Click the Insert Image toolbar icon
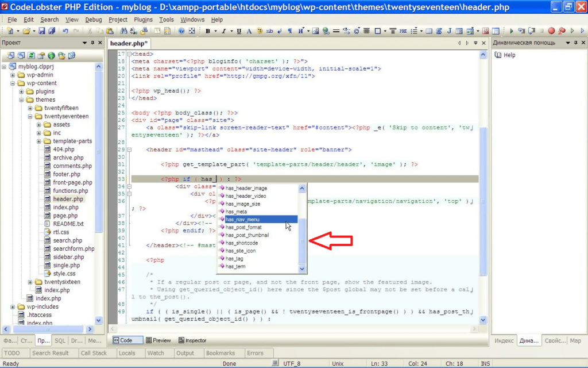Image resolution: width=588 pixels, height=368 pixels. 316,31
